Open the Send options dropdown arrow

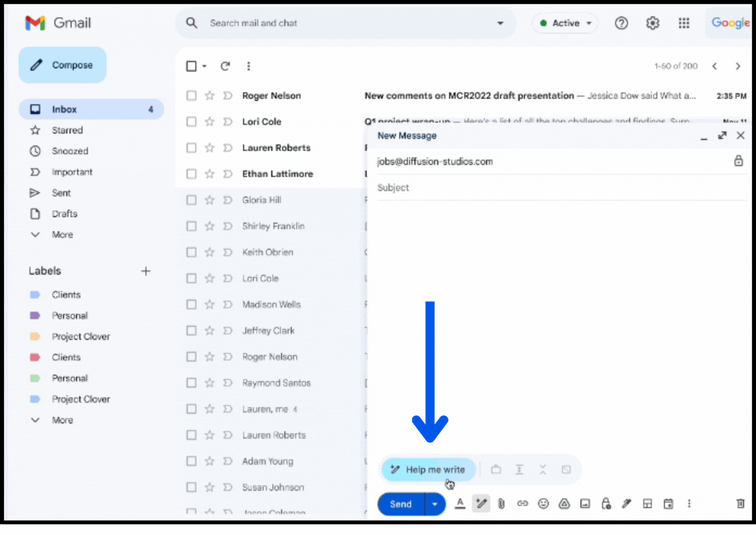[435, 504]
